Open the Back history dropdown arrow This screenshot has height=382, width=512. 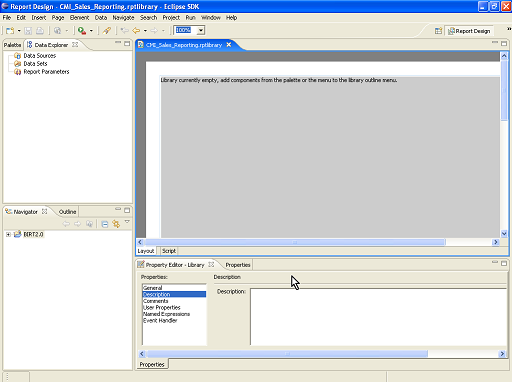[145, 31]
